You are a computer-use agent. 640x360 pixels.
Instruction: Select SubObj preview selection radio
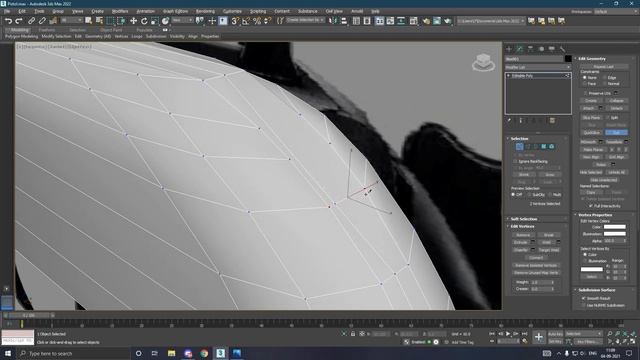(529, 195)
